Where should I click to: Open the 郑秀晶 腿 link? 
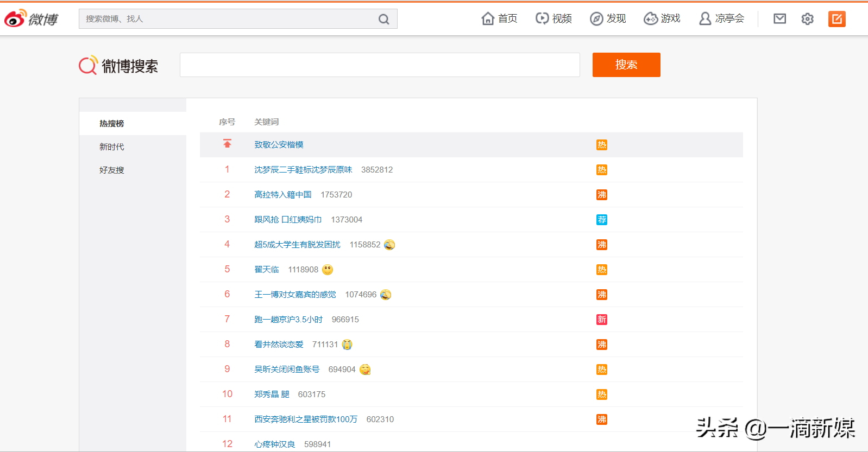coord(272,394)
